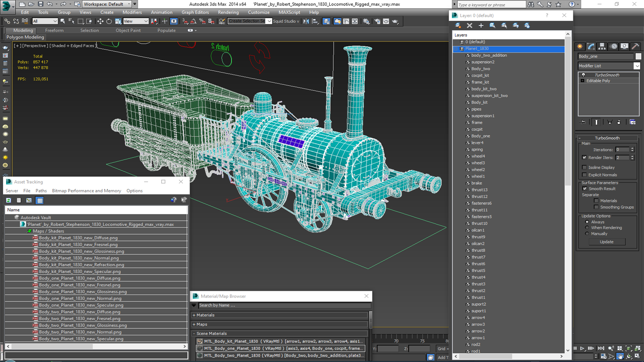Click the Update button in TurboSmooth

tap(607, 242)
